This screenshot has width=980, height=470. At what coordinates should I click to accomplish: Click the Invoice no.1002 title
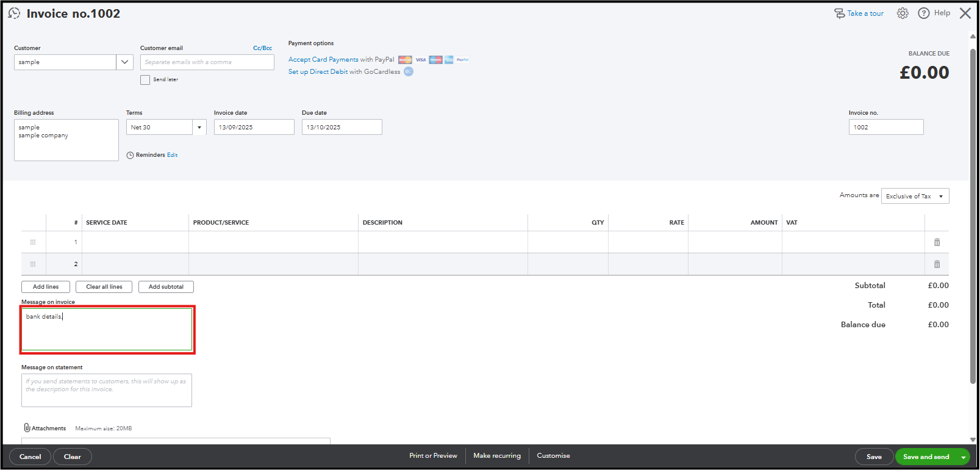[73, 13]
